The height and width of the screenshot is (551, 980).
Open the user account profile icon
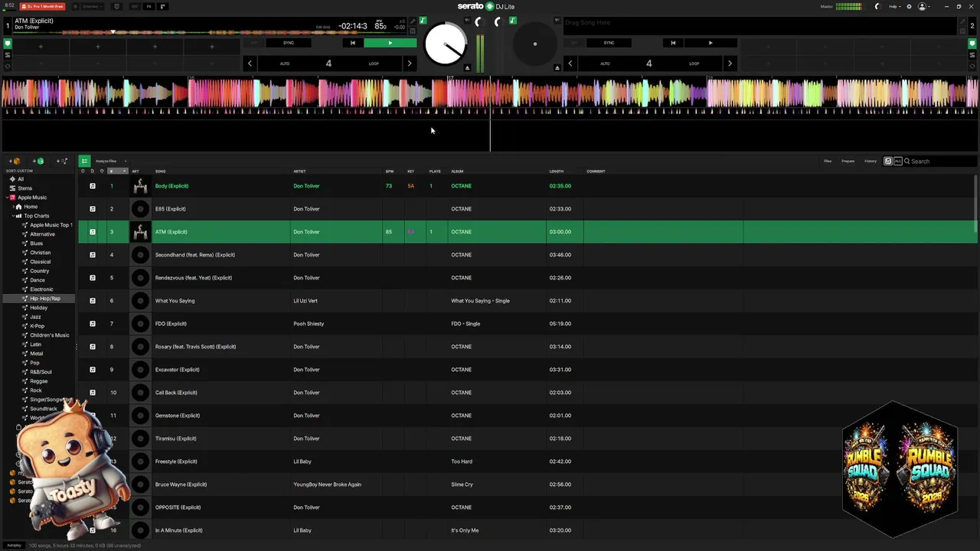(923, 6)
